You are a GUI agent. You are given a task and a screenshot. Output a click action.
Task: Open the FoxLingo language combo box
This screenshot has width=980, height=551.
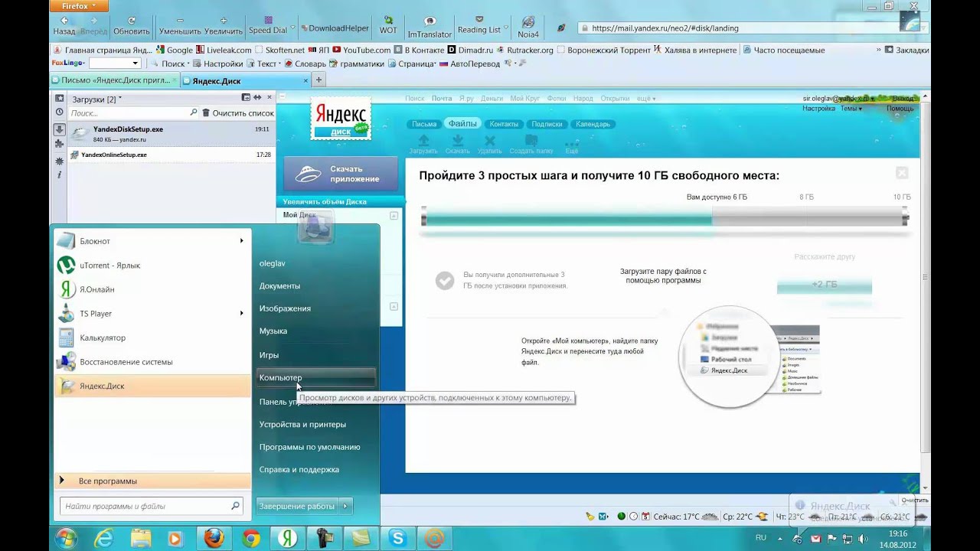tap(115, 64)
